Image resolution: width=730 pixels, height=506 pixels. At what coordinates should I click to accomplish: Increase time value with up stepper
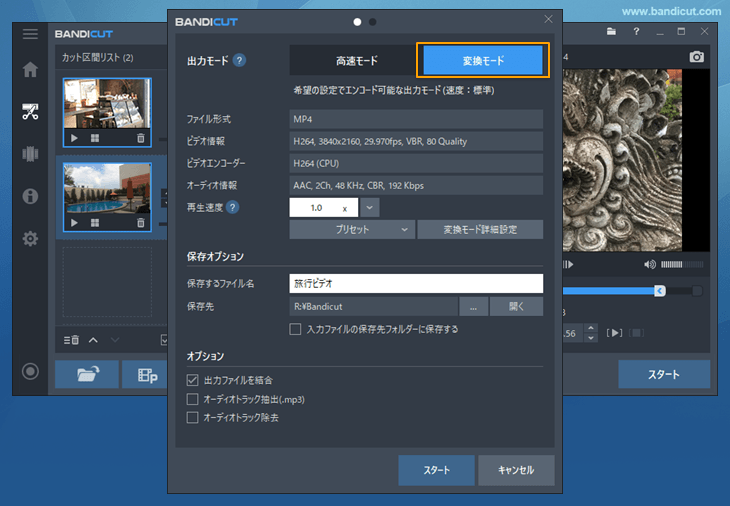coord(591,328)
